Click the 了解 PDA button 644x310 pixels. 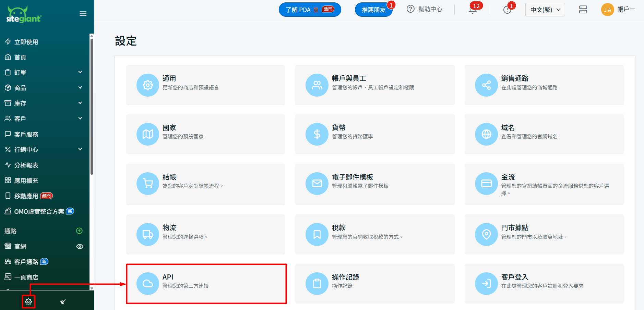(310, 10)
